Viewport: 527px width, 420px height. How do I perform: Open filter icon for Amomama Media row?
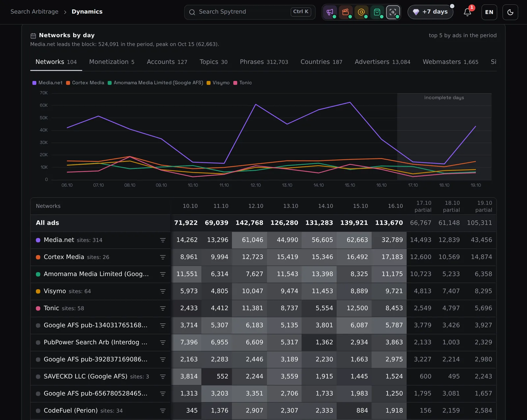click(x=163, y=274)
